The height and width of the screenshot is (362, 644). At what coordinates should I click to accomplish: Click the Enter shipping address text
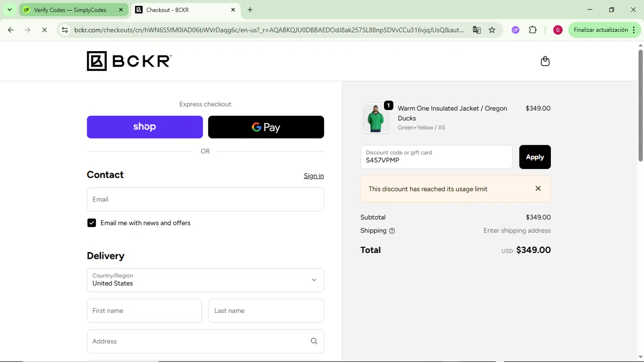517,231
